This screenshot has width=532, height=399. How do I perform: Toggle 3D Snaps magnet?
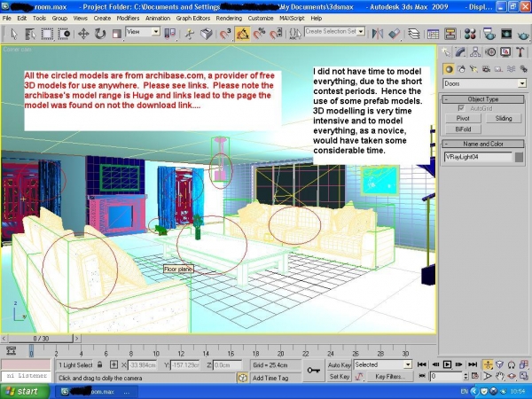click(x=224, y=34)
